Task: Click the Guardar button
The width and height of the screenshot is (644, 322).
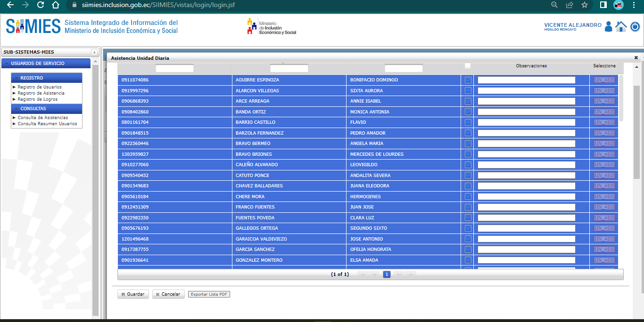Action: pos(132,294)
